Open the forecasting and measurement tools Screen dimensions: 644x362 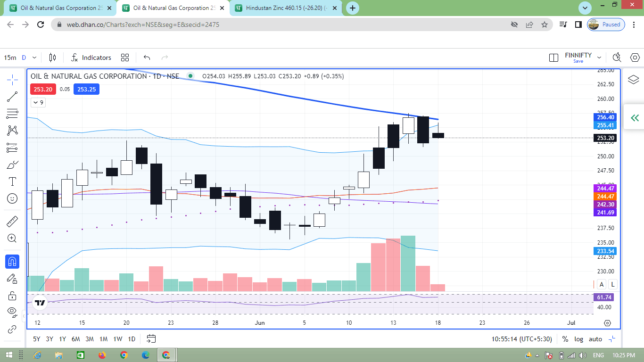12,148
